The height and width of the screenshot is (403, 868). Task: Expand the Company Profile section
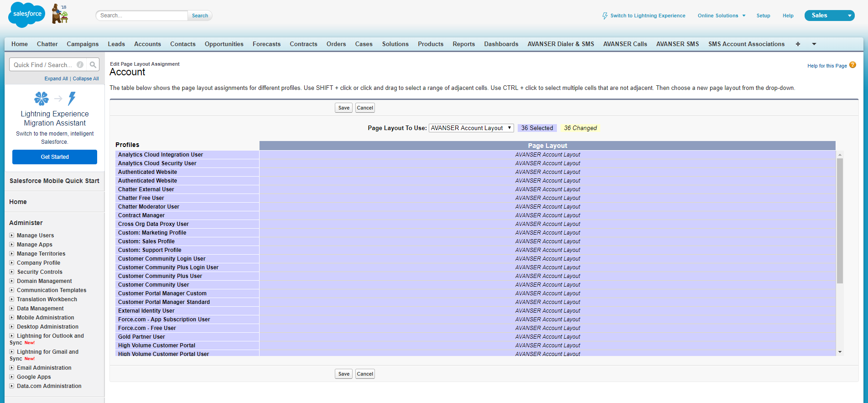(x=12, y=263)
